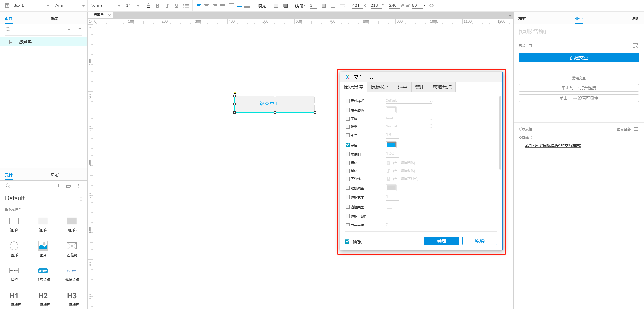
Task: Enable the 元件样式 checkbox
Action: pyautogui.click(x=348, y=101)
